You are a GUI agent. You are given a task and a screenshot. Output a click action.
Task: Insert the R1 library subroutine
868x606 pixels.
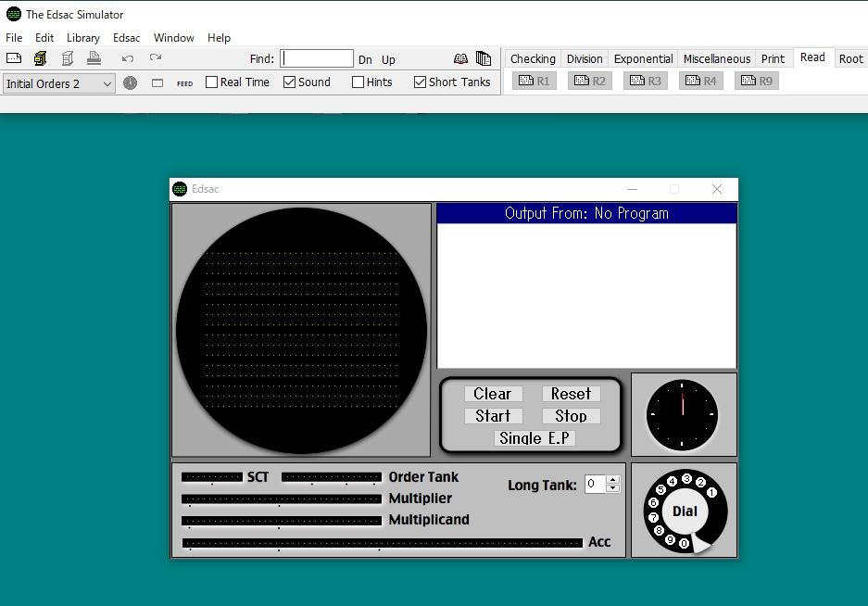coord(535,81)
